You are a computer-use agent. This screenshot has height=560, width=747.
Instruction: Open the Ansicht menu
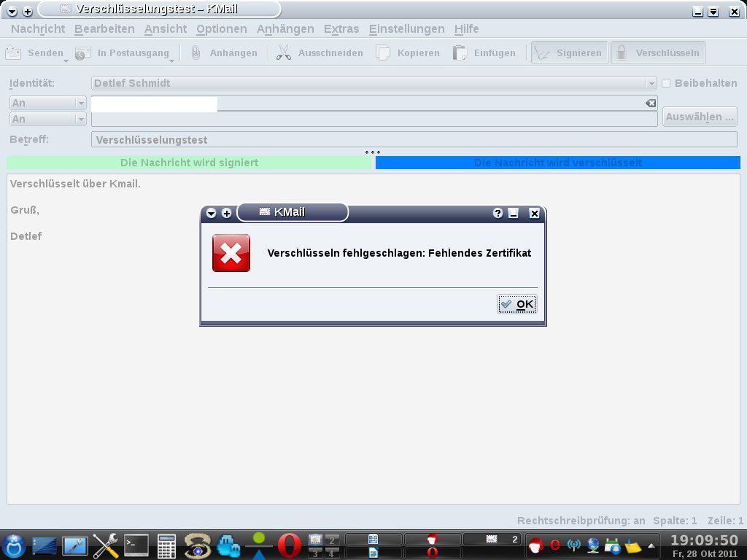click(166, 29)
